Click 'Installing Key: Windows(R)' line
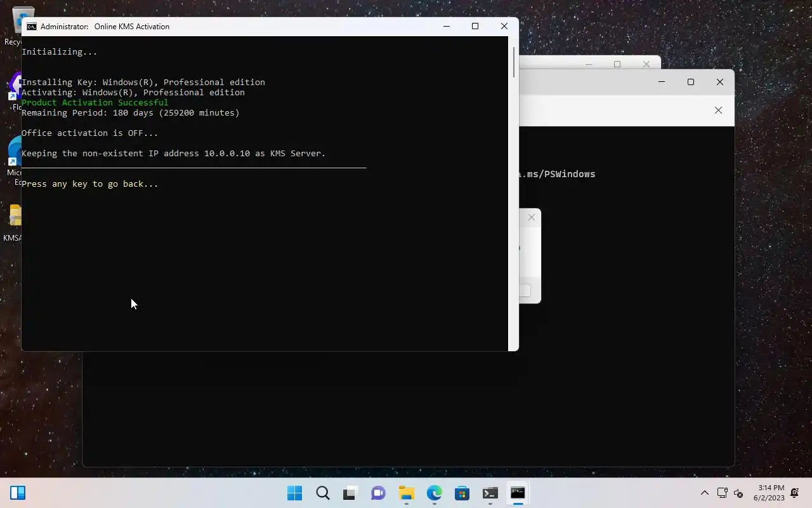 click(143, 82)
